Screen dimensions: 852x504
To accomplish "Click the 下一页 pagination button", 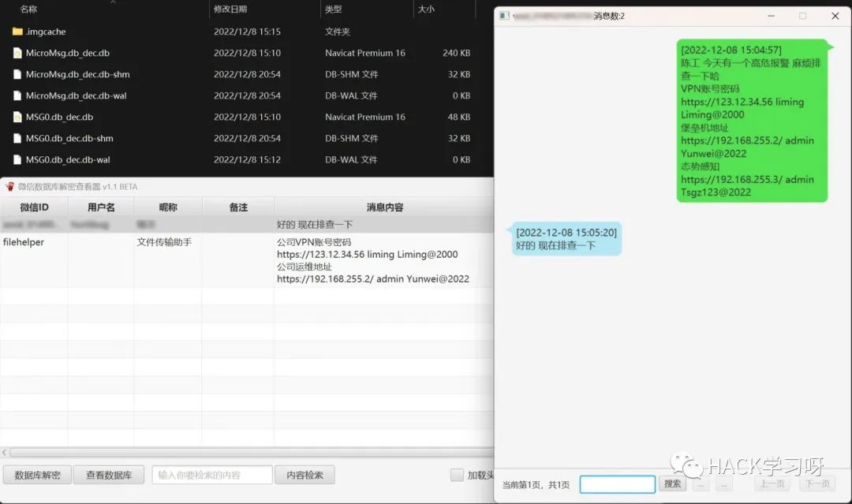I will click(x=817, y=483).
